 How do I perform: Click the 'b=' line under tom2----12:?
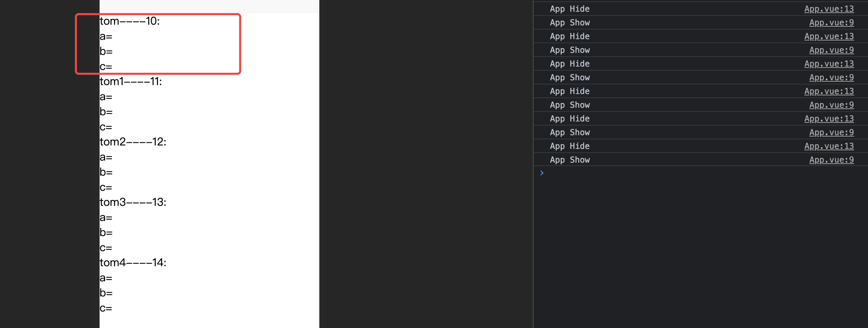click(106, 172)
